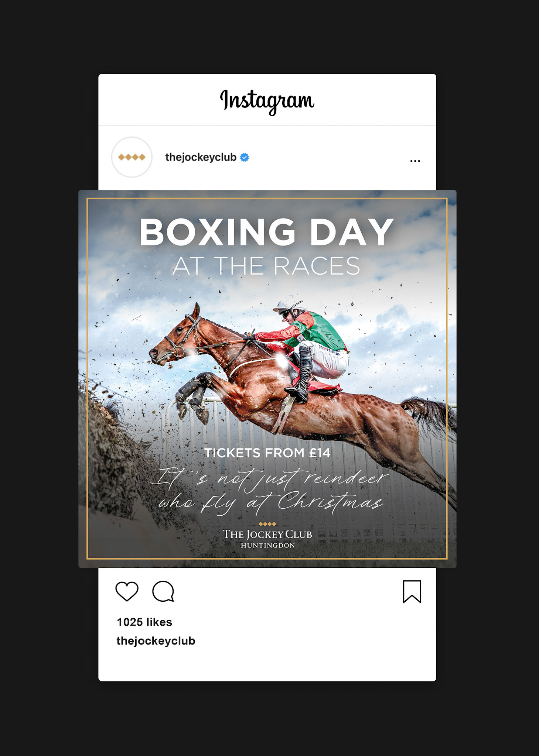The height and width of the screenshot is (756, 539).
Task: Click TICKETS FROM £14 text
Action: [267, 453]
